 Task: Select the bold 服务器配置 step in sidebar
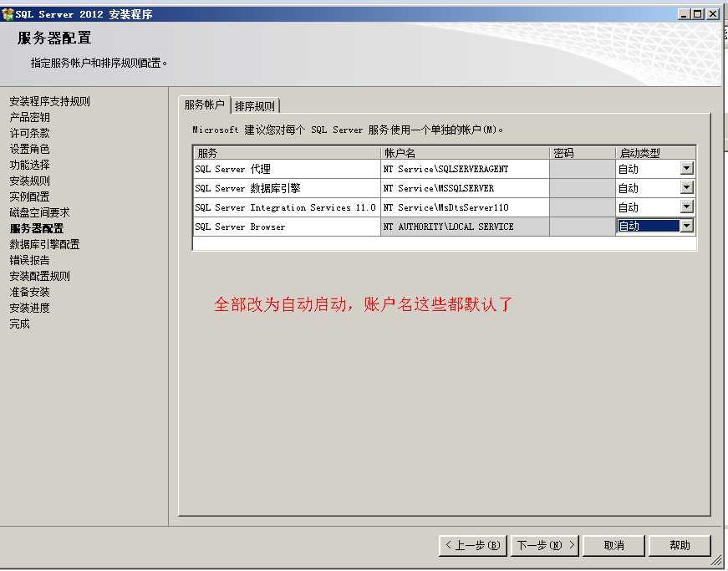coord(37,228)
